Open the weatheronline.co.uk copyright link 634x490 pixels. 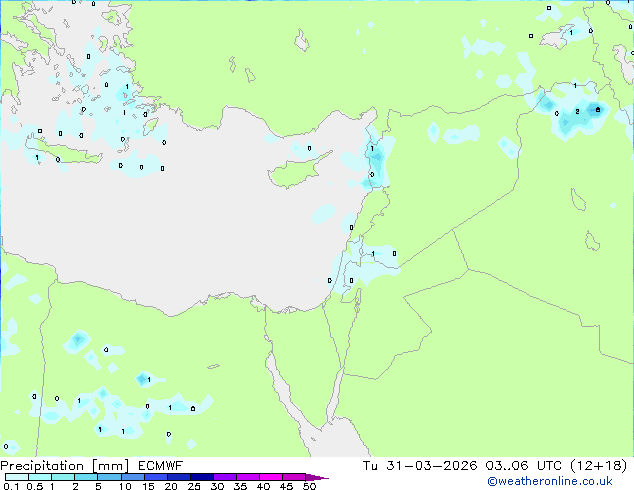point(550,481)
